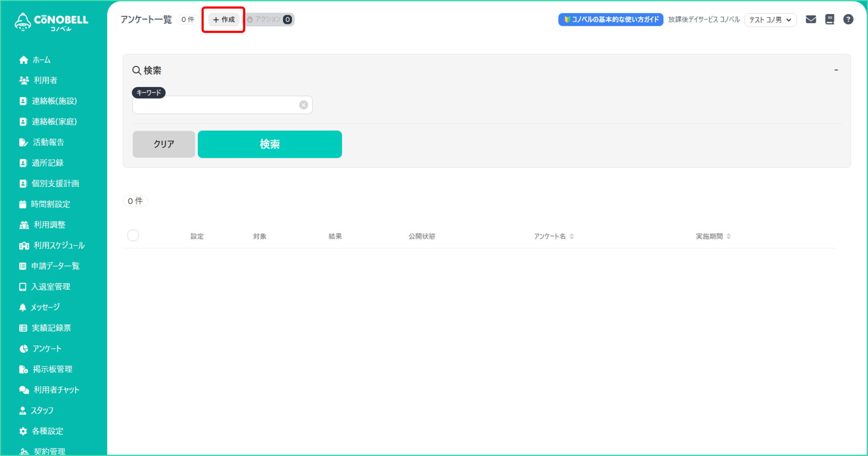Image resolution: width=868 pixels, height=456 pixels.
Task: Open アンケート in the sidebar menu
Action: 47,348
